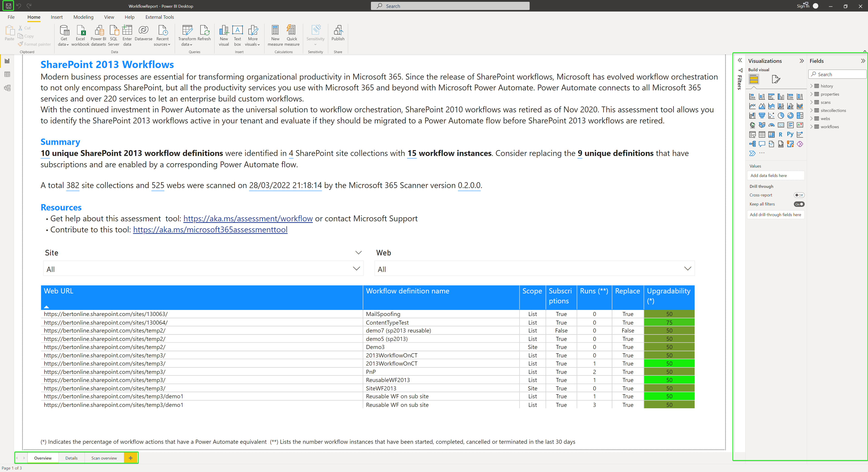Select the Donut chart visualization
Image resolution: width=868 pixels, height=472 pixels.
(x=790, y=116)
